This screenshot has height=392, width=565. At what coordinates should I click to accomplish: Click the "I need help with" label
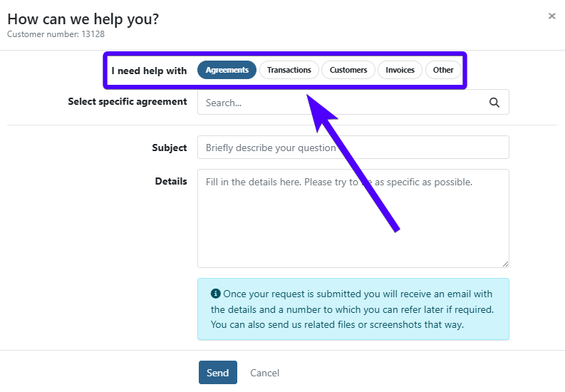coord(149,71)
